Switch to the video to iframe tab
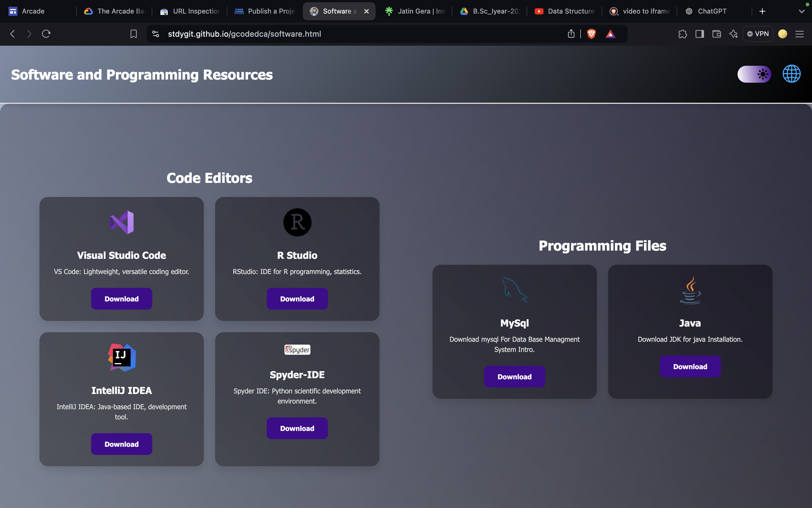812x508 pixels. tap(639, 11)
